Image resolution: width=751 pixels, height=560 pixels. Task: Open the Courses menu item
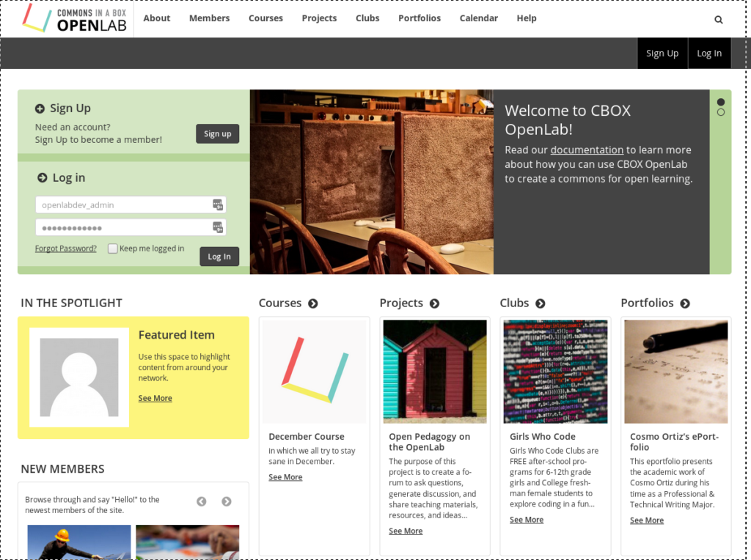click(265, 18)
